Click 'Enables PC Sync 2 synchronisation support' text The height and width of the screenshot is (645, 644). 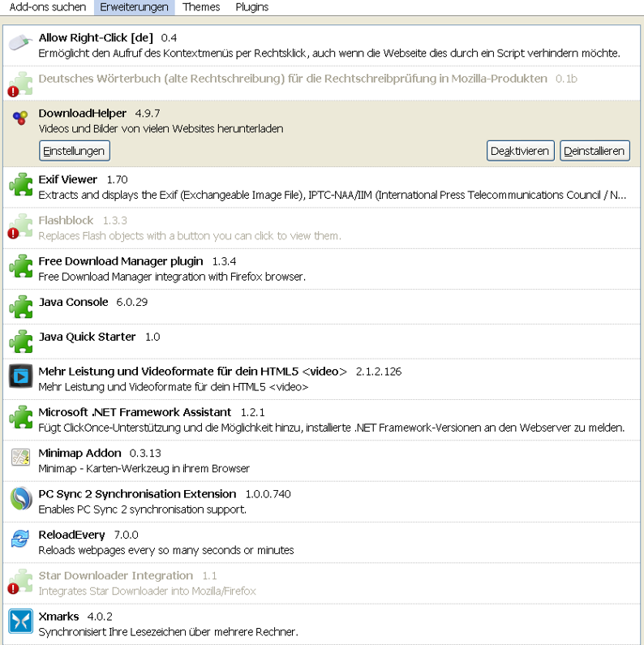point(142,510)
